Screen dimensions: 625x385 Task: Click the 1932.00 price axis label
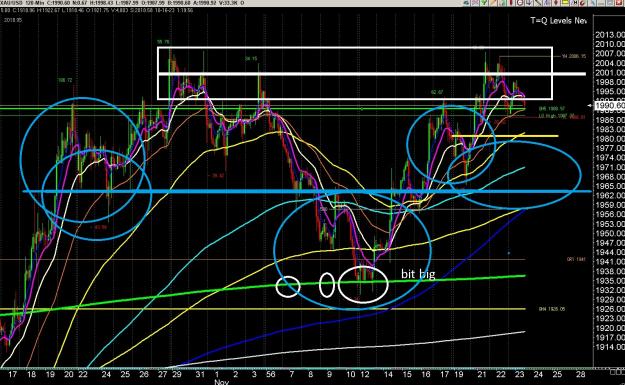610,290
